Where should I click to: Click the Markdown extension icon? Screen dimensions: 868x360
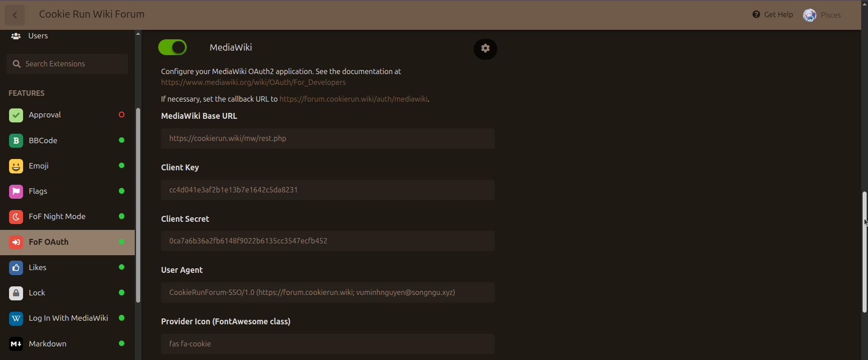[x=16, y=344]
